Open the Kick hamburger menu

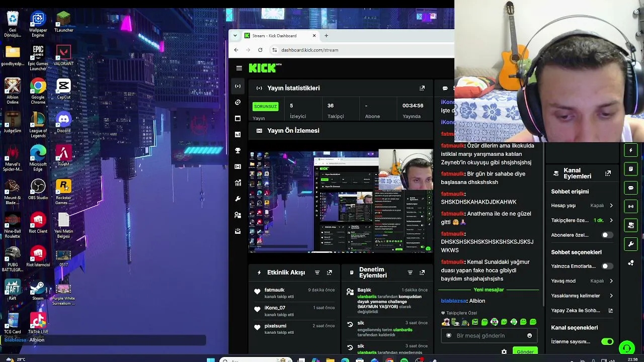point(239,68)
